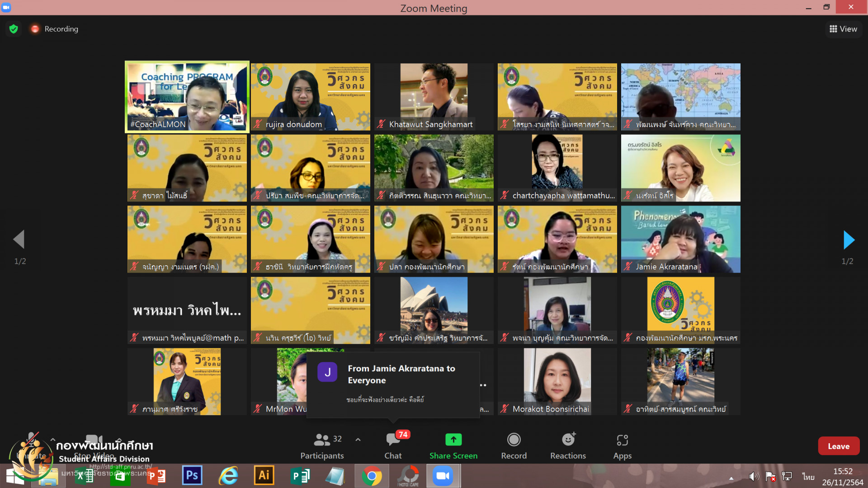
Task: Open the system volume speaker icon
Action: click(x=753, y=476)
